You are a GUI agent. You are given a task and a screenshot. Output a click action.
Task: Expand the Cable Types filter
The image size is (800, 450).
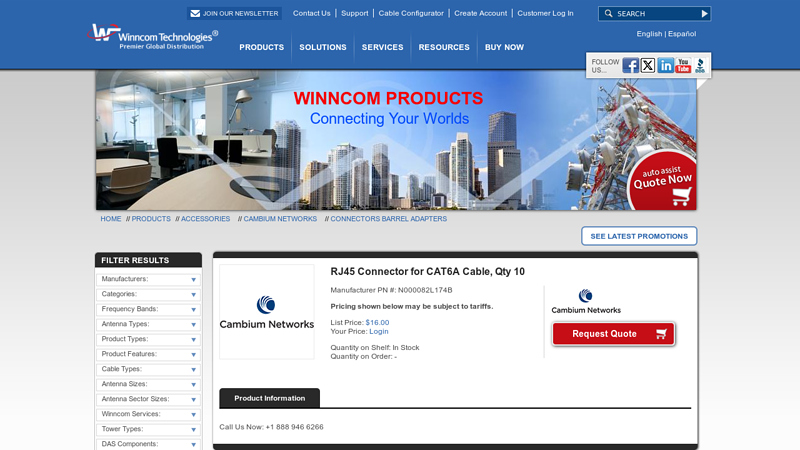pyautogui.click(x=148, y=370)
